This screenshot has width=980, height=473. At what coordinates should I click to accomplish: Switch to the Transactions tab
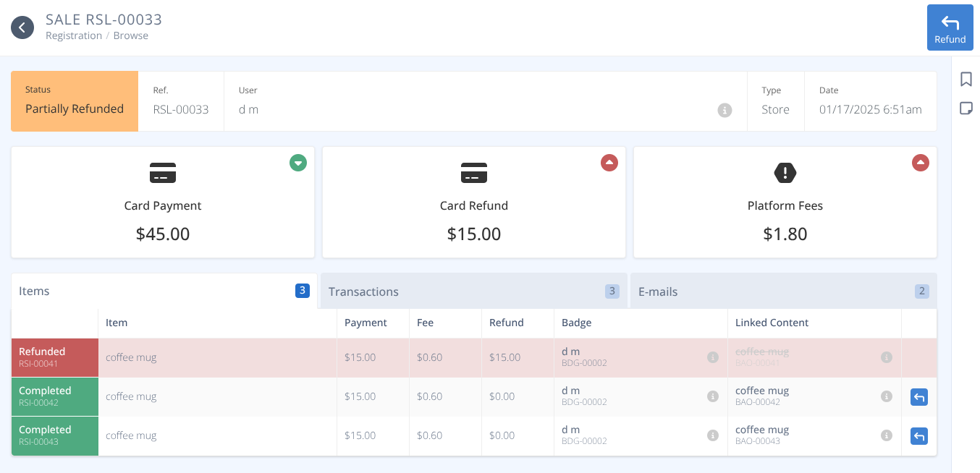pos(473,291)
